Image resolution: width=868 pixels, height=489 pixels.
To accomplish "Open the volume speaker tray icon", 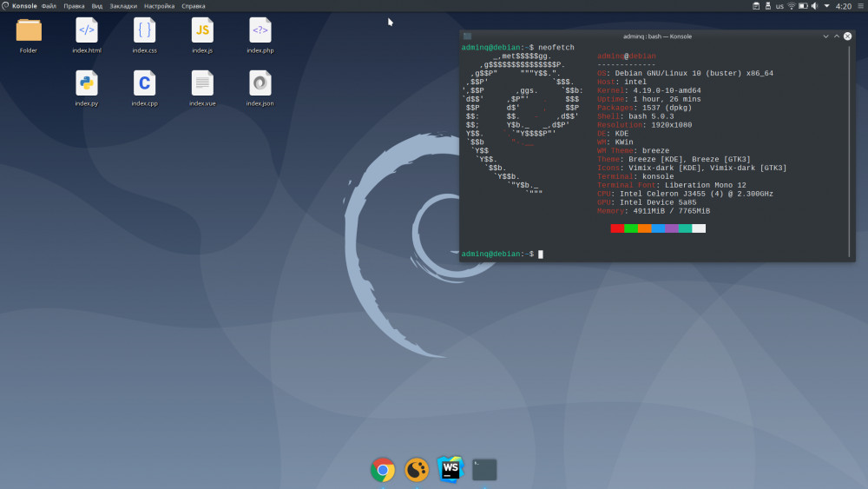I will coord(815,6).
